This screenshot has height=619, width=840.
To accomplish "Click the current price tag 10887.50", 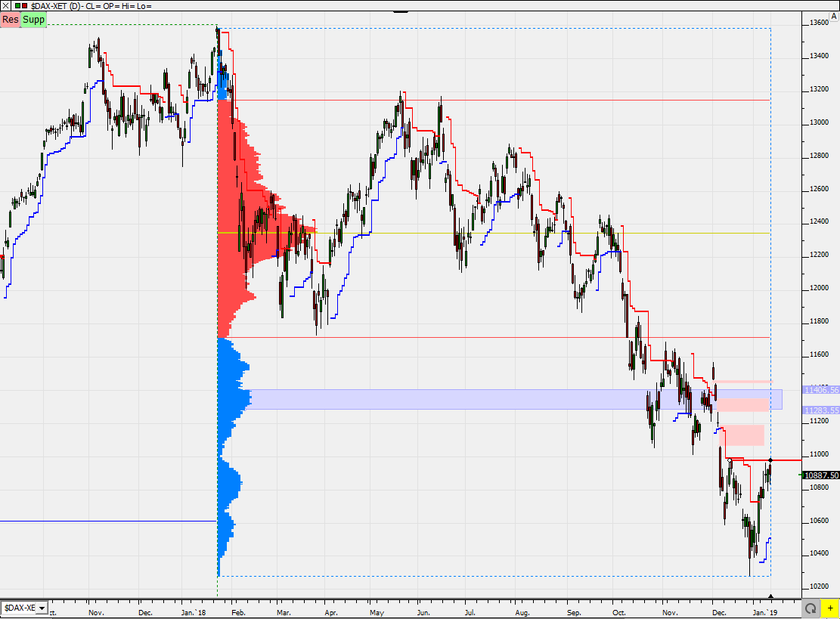I will (x=822, y=475).
